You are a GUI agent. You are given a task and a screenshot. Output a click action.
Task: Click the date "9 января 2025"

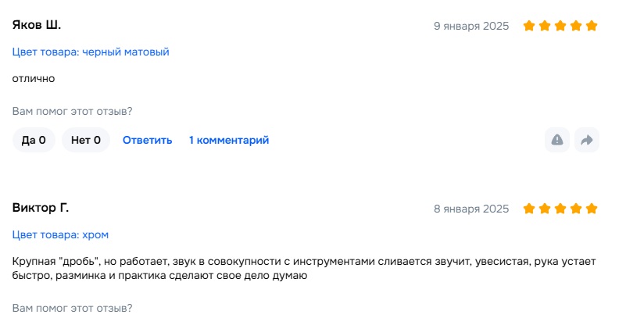tap(471, 26)
